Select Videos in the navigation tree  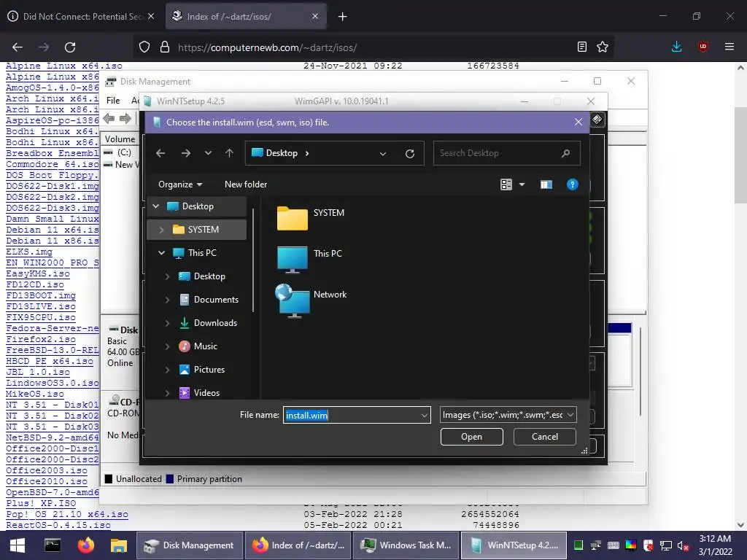(x=206, y=393)
